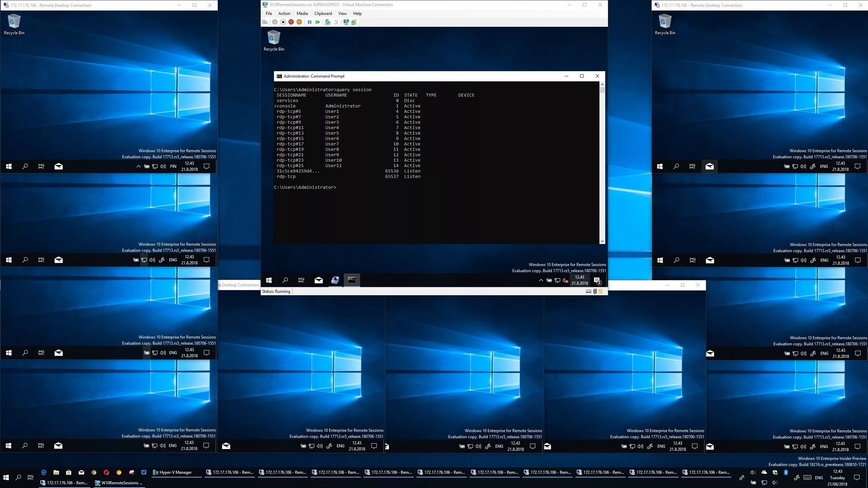Click the Checkpoint toolbar icon
Image resolution: width=868 pixels, height=488 pixels.
coord(328,22)
